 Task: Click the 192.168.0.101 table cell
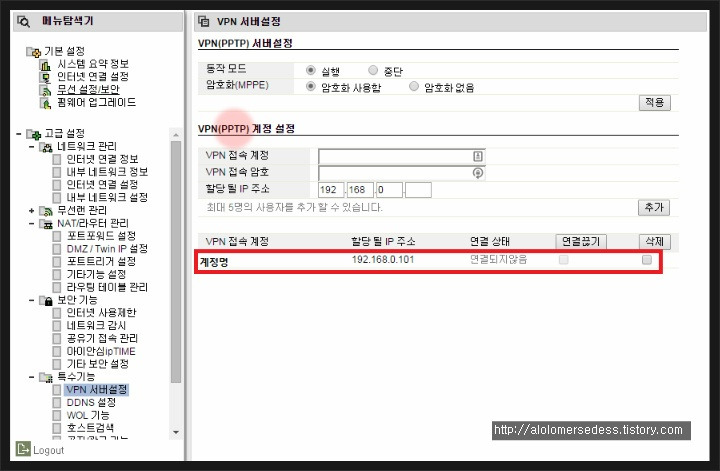tap(383, 260)
